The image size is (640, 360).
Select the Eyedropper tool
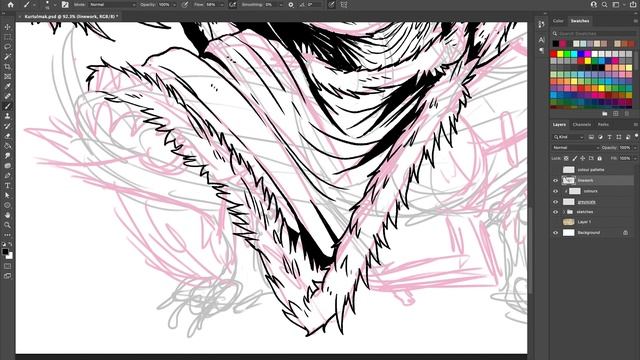7,86
